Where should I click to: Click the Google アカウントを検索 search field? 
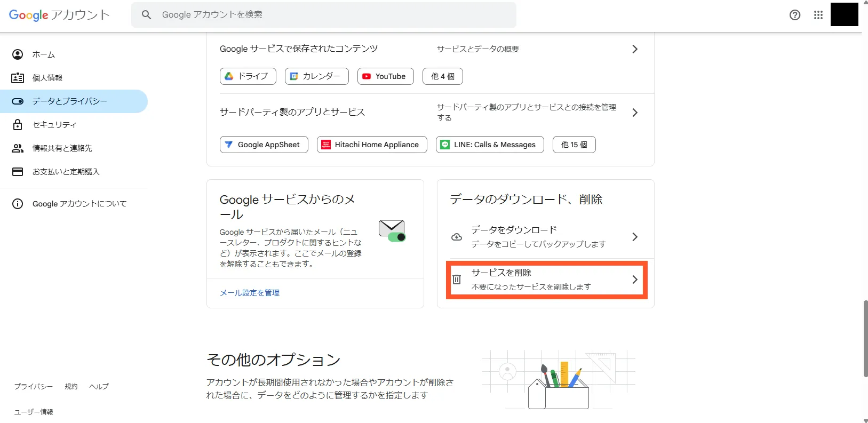(331, 15)
